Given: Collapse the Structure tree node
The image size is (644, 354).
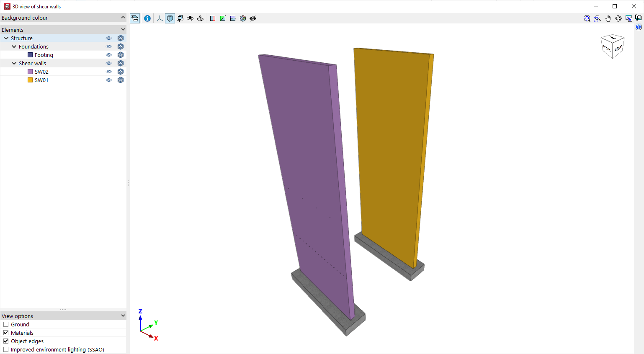Looking at the screenshot, I should tap(6, 38).
